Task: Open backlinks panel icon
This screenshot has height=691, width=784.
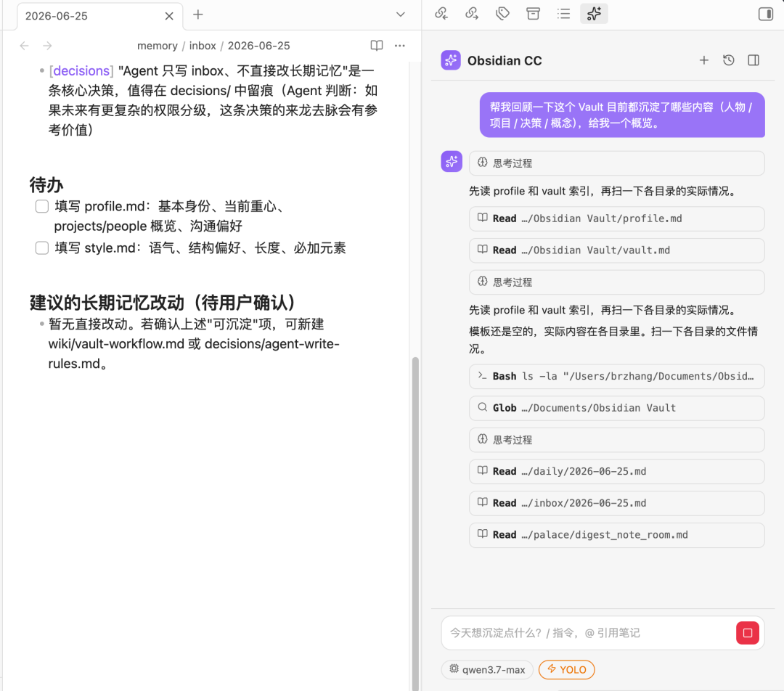Action: click(441, 14)
